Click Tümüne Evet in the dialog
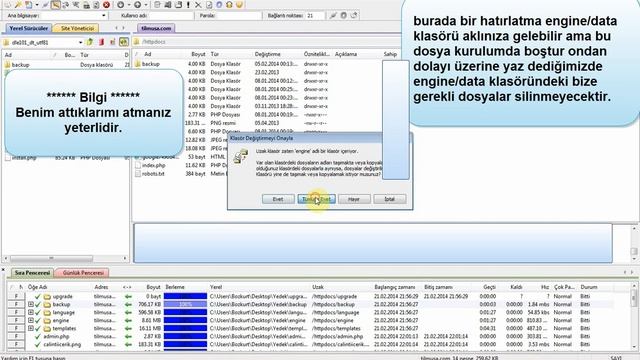Image resolution: width=640 pixels, height=360 pixels. (x=316, y=199)
